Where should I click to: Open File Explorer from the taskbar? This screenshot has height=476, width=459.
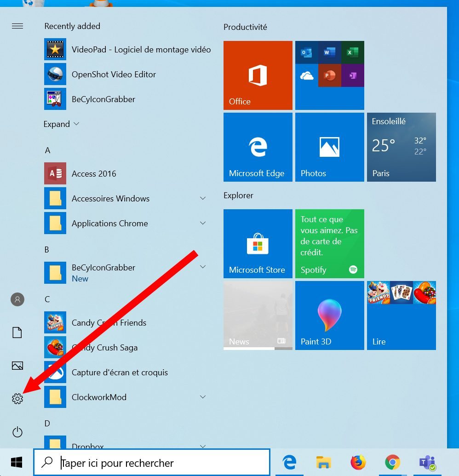323,462
